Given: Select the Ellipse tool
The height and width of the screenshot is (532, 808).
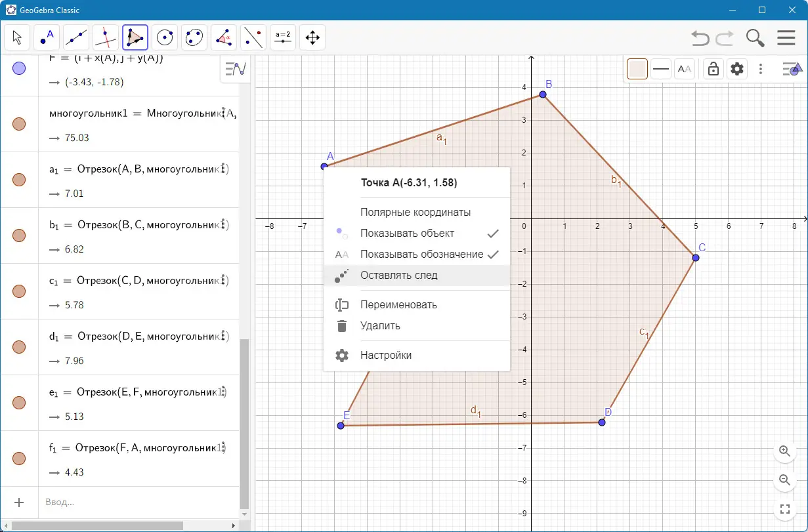Looking at the screenshot, I should (x=194, y=38).
